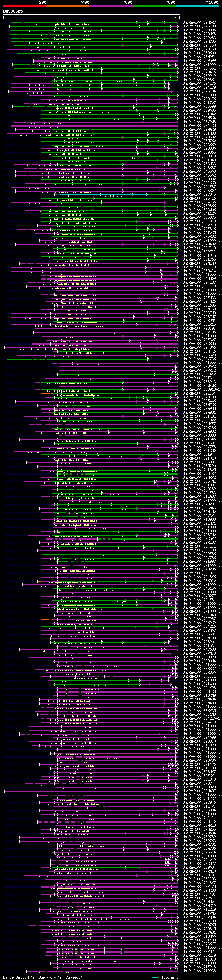This screenshot has width=222, height=980.
Task: Click the cyan ~100% identity legend bar
Action: point(197,6)
